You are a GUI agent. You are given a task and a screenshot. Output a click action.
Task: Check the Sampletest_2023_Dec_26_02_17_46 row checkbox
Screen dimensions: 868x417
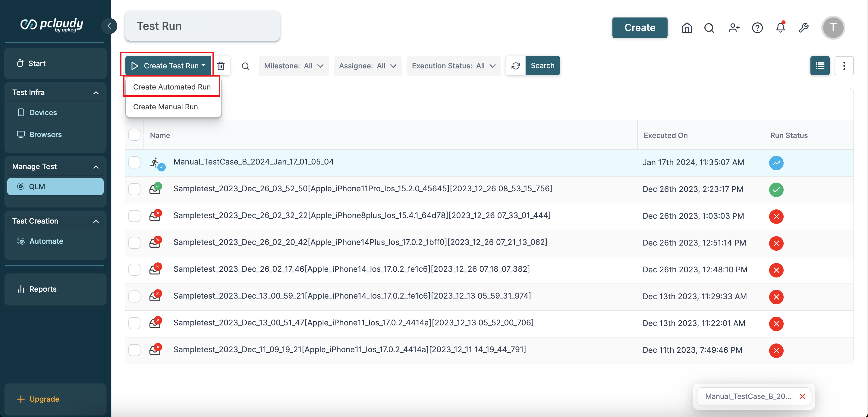click(x=134, y=270)
